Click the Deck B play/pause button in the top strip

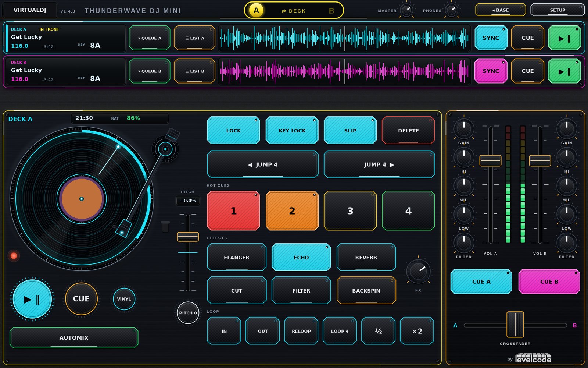[564, 71]
